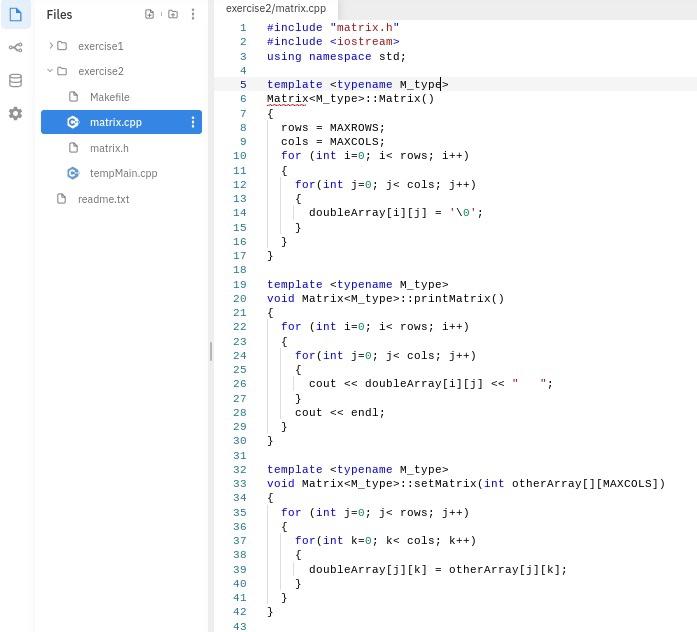
Task: Click 'for(int k=0; k< cols; k++)' line 37
Action: pos(385,540)
